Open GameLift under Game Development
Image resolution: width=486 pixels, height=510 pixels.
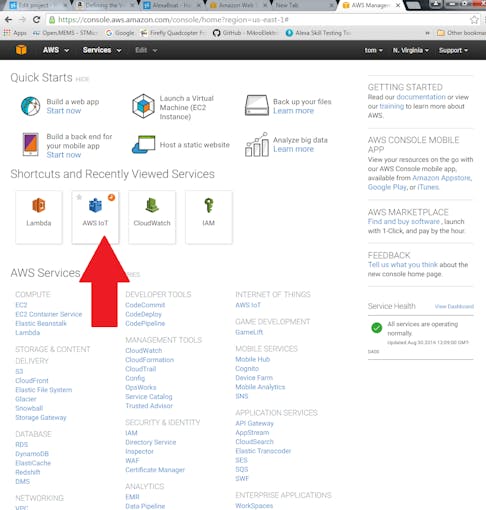tap(249, 332)
